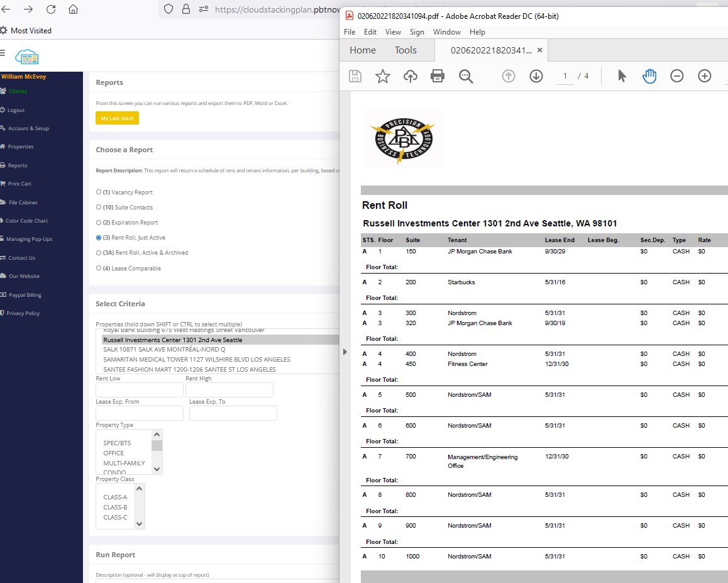Click the browser forward arrow

tap(28, 9)
